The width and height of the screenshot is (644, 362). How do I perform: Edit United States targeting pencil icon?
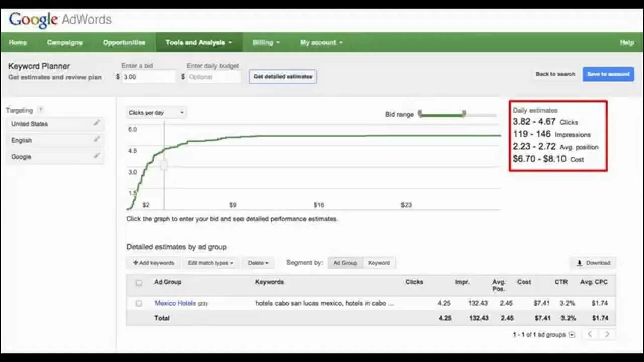point(97,123)
